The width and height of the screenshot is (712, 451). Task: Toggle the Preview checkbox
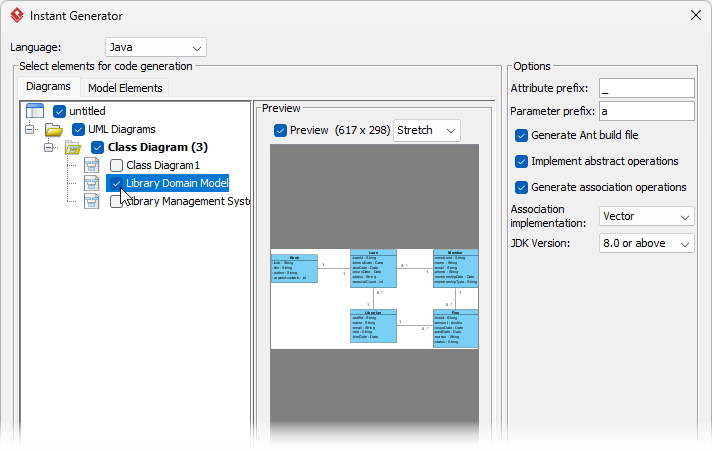[x=280, y=130]
